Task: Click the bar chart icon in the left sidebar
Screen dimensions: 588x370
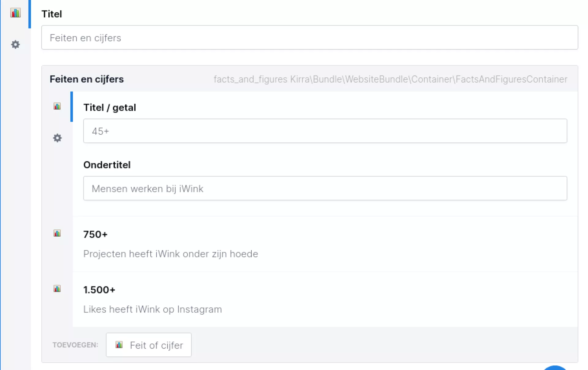Action: 15,13
